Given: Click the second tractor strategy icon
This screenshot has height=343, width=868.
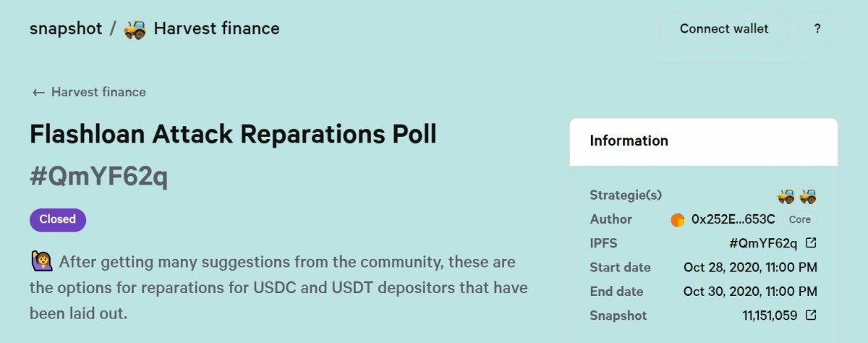Looking at the screenshot, I should (808, 195).
